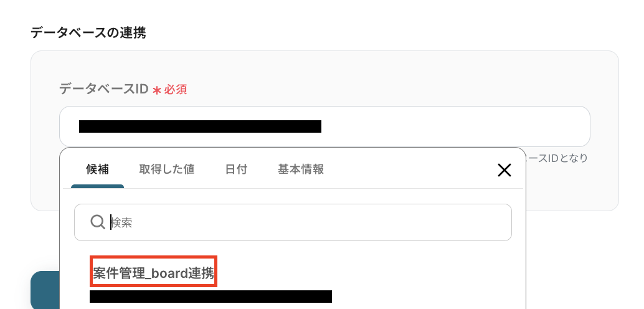Select the 基本情報 tab
The height and width of the screenshot is (309, 644).
(301, 169)
